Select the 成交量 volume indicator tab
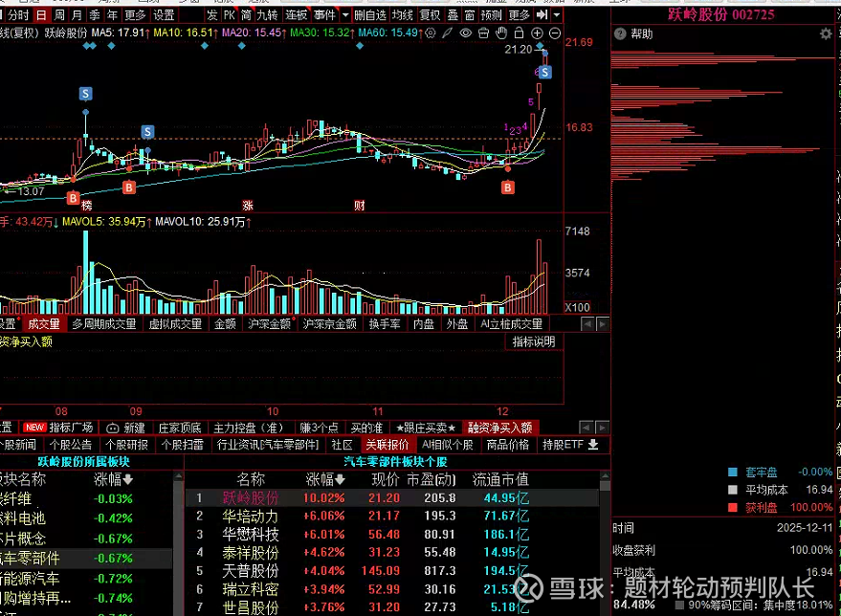This screenshot has width=841, height=616. 44,324
